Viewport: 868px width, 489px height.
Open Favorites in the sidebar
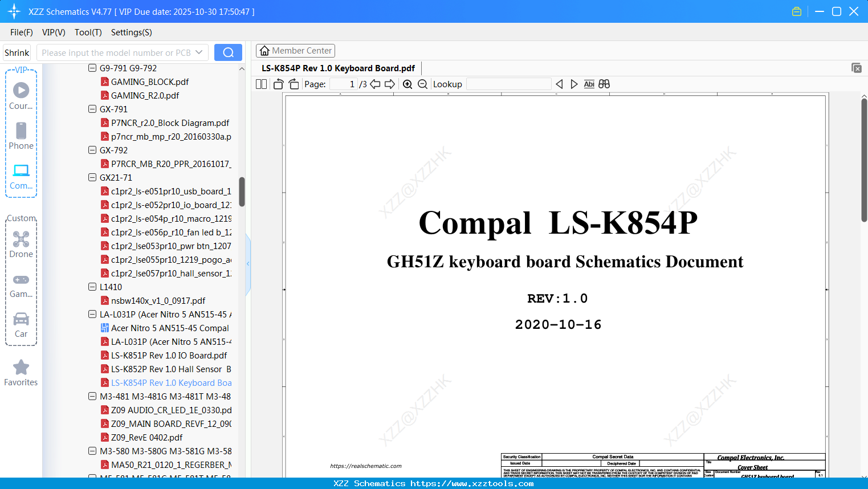tap(21, 373)
